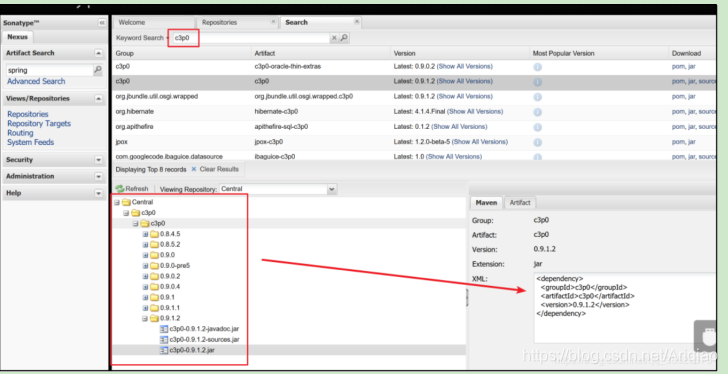The width and height of the screenshot is (728, 374).
Task: Close the Repositories tab
Action: coord(273,22)
